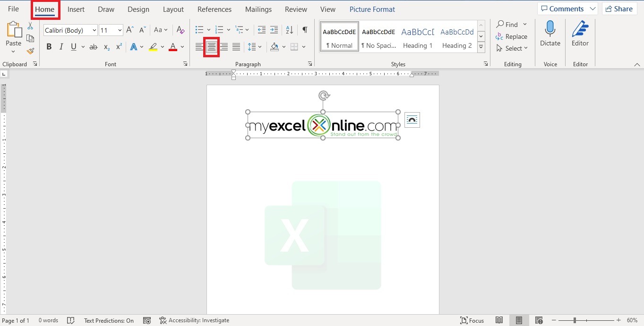Viewport: 644px width, 326px height.
Task: Align text left
Action: point(199,47)
